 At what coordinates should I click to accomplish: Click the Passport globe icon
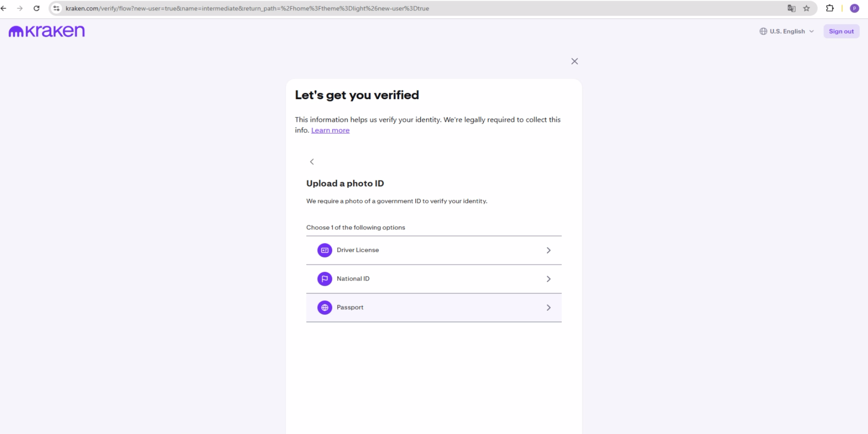pyautogui.click(x=325, y=308)
